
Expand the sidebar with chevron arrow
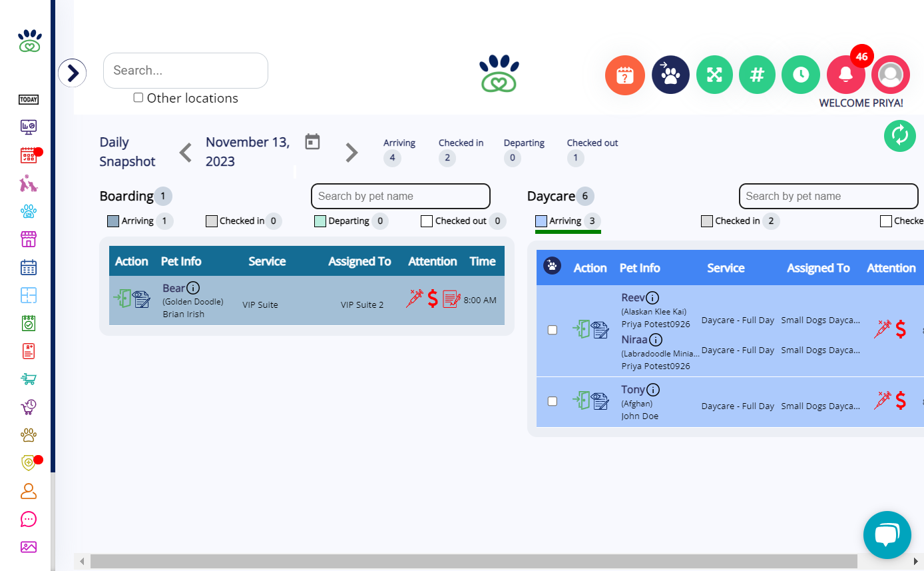(x=73, y=73)
